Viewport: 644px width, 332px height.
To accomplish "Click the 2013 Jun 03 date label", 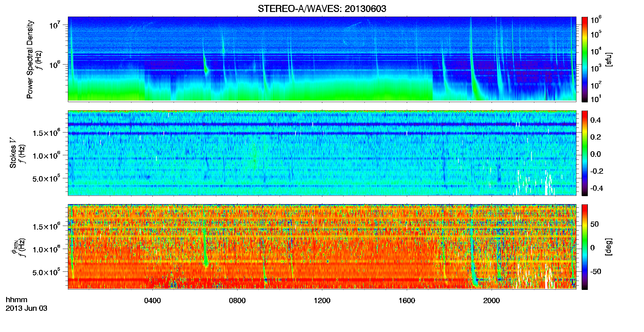I will coord(26,308).
